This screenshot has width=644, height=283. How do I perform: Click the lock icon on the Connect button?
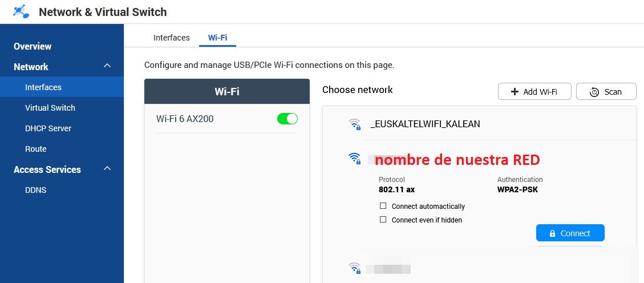pos(552,233)
